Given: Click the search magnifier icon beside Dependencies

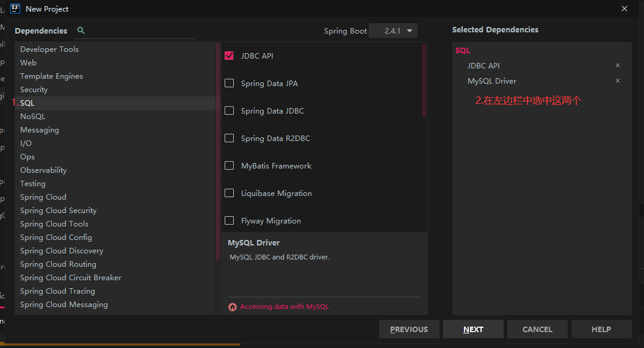Looking at the screenshot, I should click(81, 31).
